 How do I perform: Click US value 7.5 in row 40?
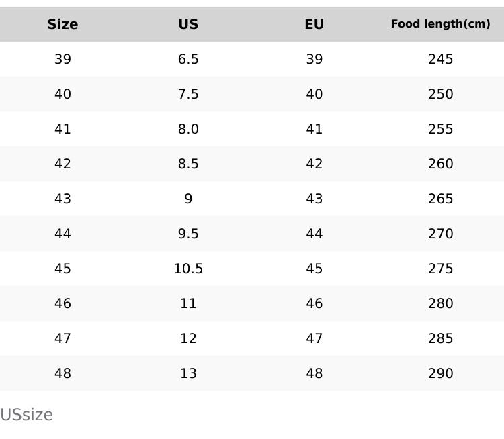click(x=188, y=94)
